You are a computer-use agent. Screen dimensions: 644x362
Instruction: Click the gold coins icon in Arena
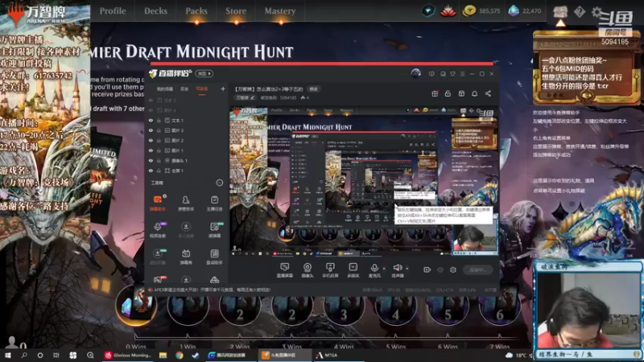point(469,11)
